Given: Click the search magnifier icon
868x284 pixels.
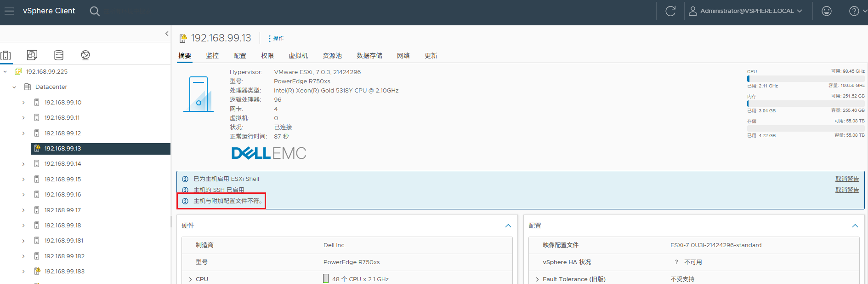Looking at the screenshot, I should 95,11.
